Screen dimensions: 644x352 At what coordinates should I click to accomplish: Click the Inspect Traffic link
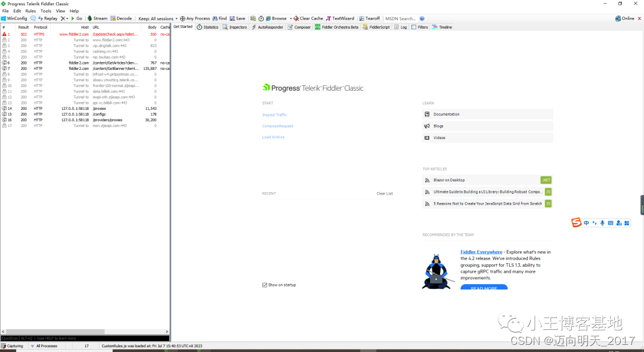pyautogui.click(x=274, y=115)
